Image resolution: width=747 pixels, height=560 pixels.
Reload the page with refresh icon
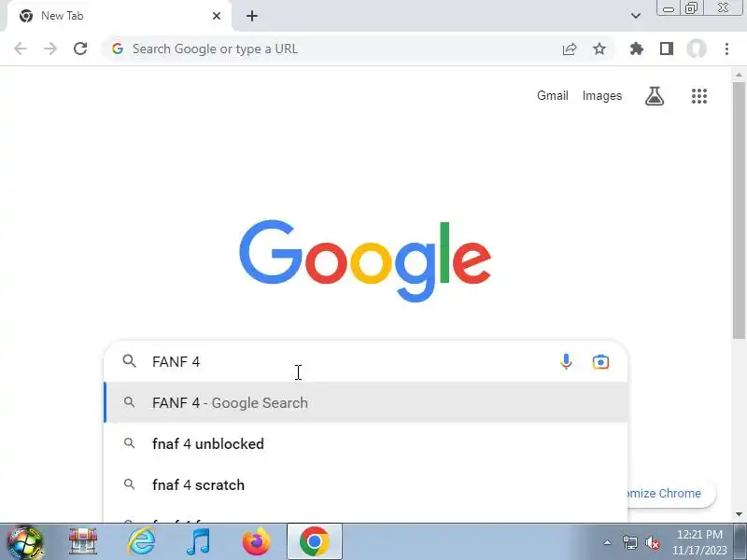click(x=80, y=49)
